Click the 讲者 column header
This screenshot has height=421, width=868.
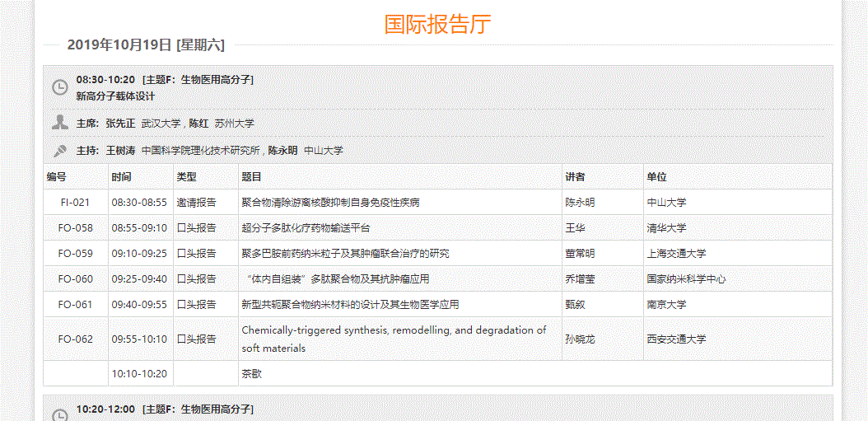tap(575, 177)
